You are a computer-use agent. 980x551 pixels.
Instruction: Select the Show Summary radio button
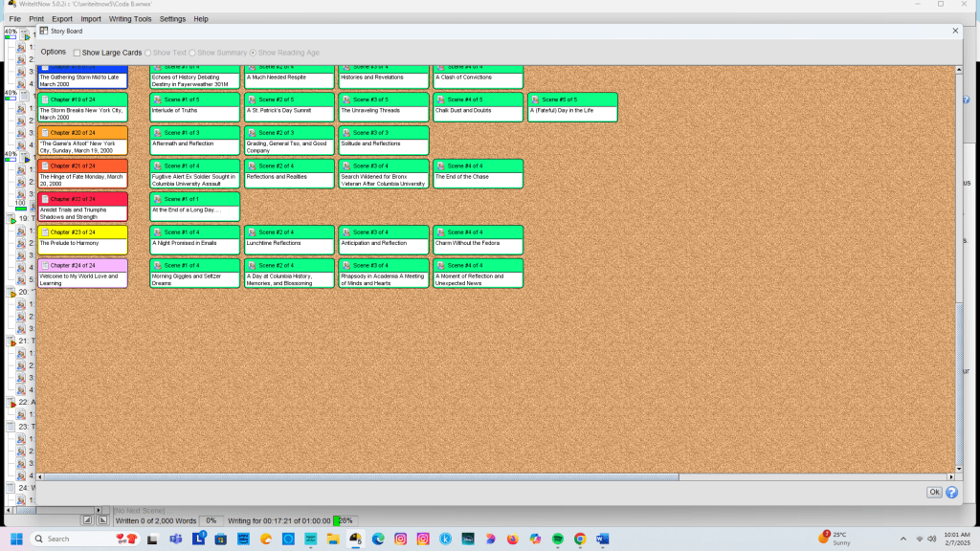[192, 53]
